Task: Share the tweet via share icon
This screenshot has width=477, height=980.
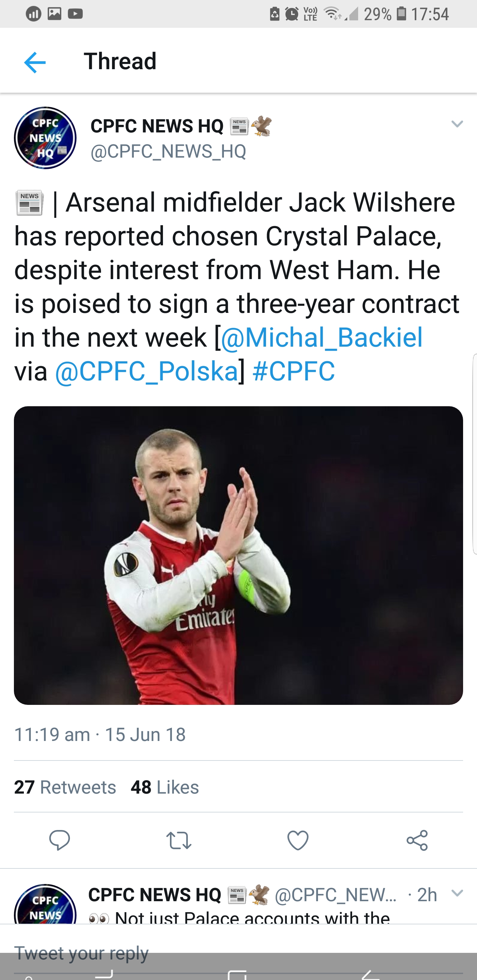Action: [x=417, y=840]
